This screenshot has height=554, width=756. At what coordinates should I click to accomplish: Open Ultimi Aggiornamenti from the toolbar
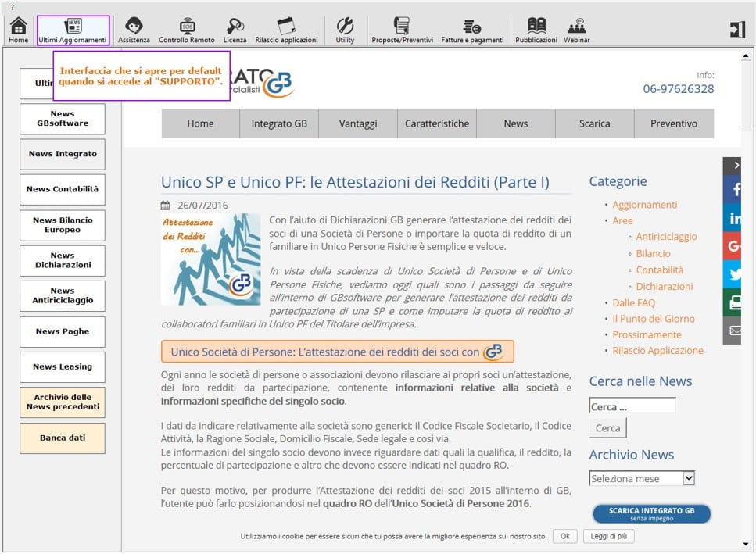[x=73, y=30]
